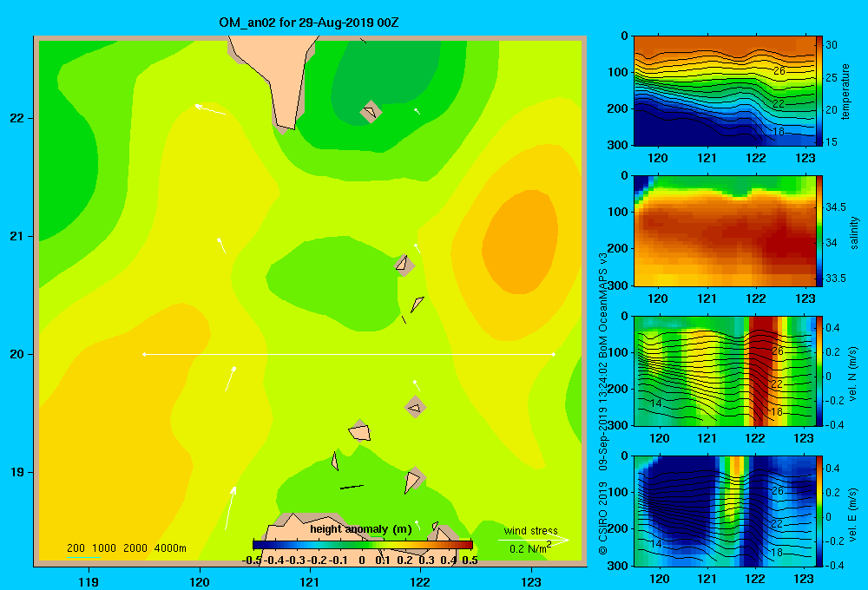Select the northward velocity section plot
The height and width of the screenshot is (590, 868).
tap(724, 370)
